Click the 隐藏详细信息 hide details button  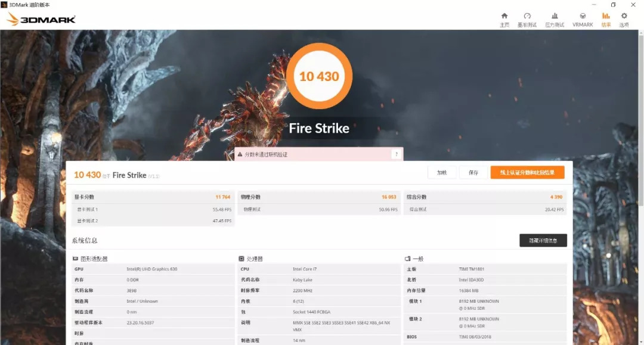pyautogui.click(x=543, y=240)
